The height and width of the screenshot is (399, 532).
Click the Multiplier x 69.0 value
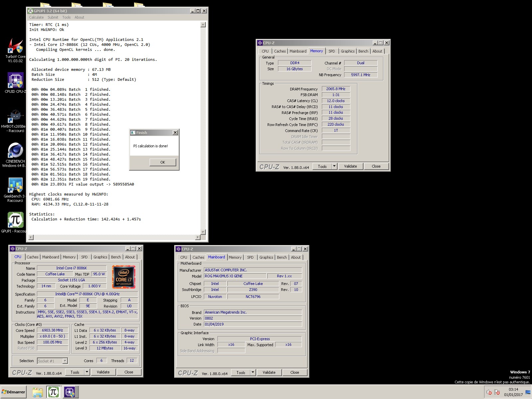[x=52, y=336]
